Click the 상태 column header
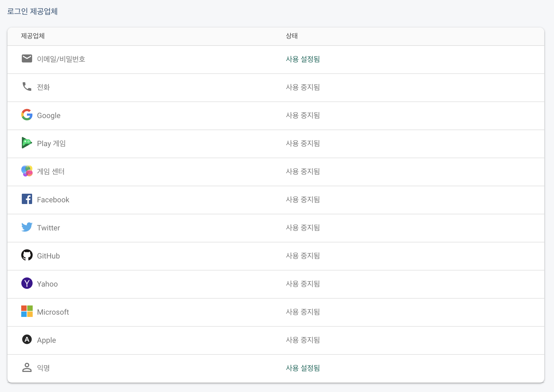554x392 pixels. coord(292,36)
